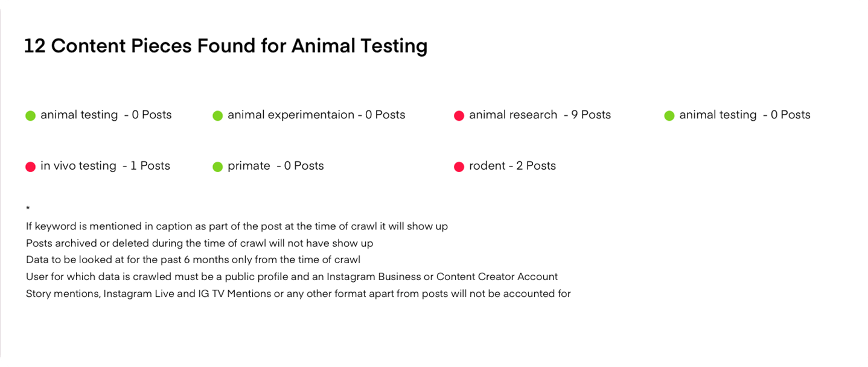Click the note about posts archived or deleted
Image resolution: width=868 pixels, height=367 pixels.
[x=200, y=243]
